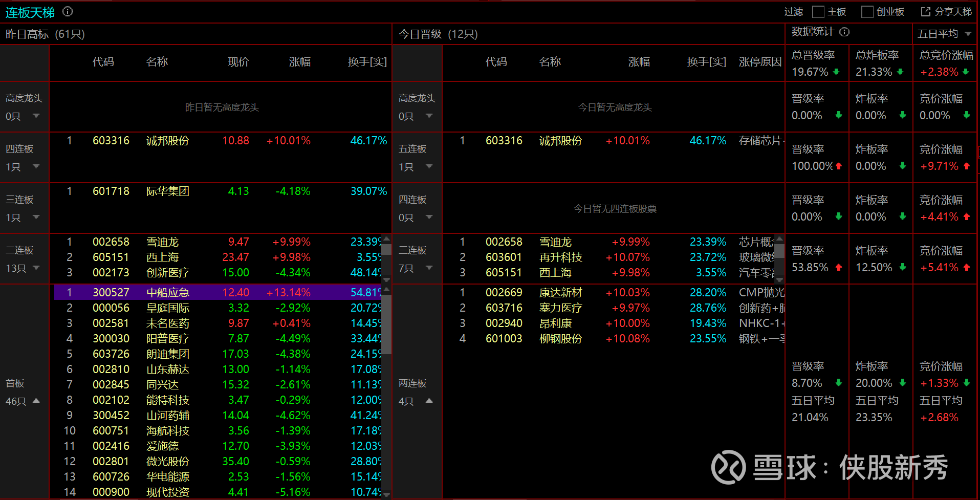The height and width of the screenshot is (500, 980).
Task: Sort 今日晋级 table by 涨停原因 column
Action: tap(760, 62)
